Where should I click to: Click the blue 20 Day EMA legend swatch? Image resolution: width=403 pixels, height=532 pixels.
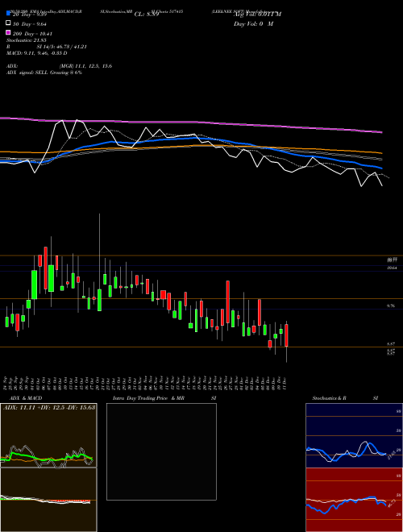point(8,13)
